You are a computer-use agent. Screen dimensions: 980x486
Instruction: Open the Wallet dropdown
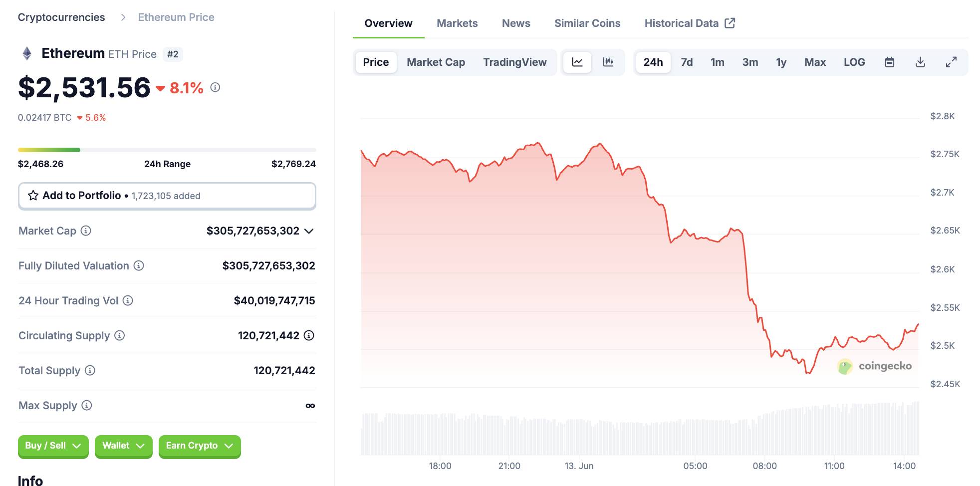tap(123, 446)
